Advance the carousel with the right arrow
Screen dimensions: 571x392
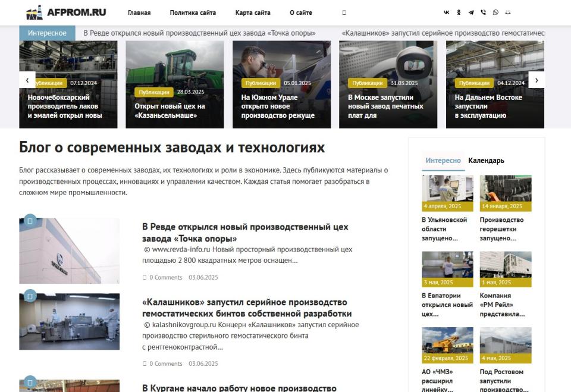click(537, 79)
